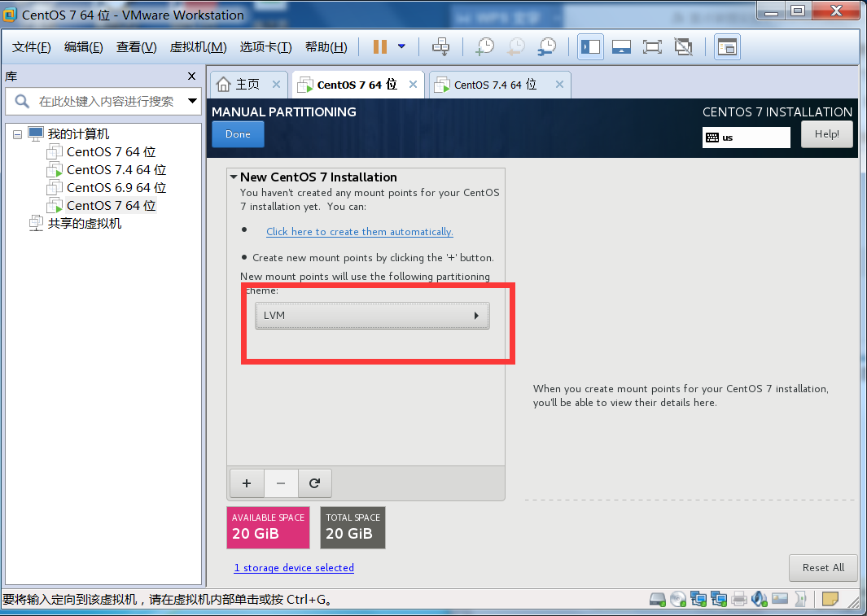Click the Help! button

(x=826, y=133)
